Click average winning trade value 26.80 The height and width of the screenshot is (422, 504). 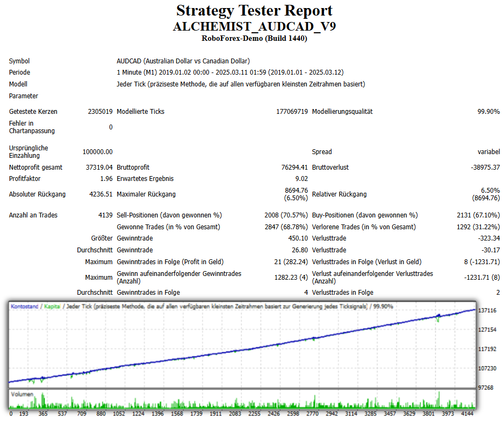pyautogui.click(x=300, y=250)
